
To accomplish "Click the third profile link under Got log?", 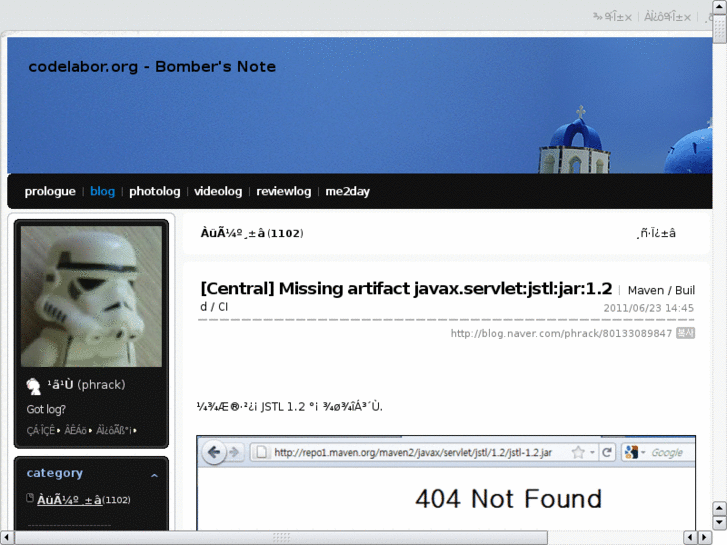I will click(114, 430).
